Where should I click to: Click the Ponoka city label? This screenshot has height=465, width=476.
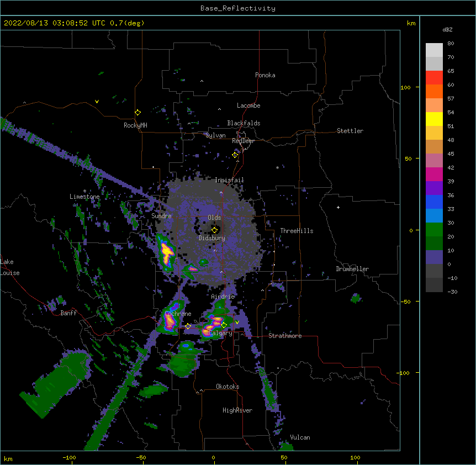[x=265, y=75]
